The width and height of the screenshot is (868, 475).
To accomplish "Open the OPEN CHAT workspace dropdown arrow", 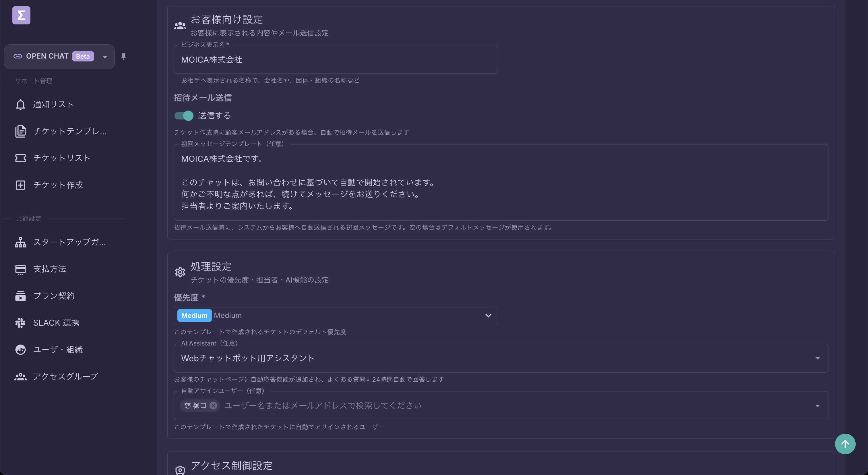I will tap(105, 57).
